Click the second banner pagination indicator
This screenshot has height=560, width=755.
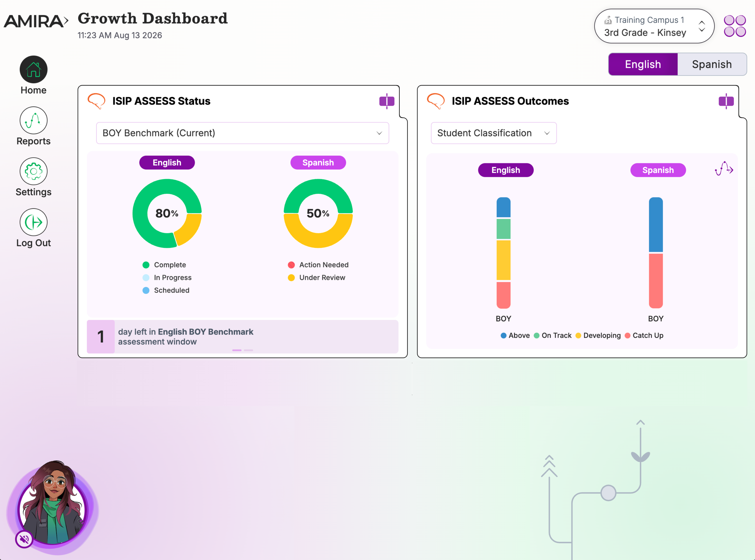pyautogui.click(x=248, y=350)
